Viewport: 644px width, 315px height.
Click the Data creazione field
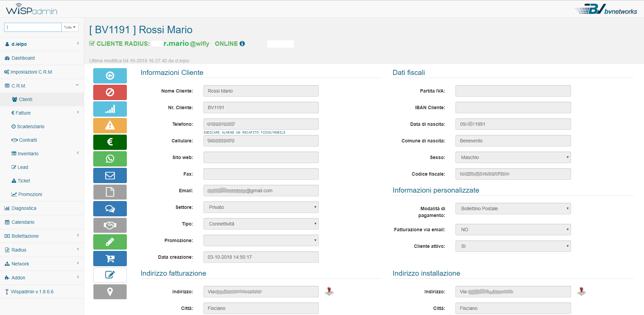tap(261, 257)
